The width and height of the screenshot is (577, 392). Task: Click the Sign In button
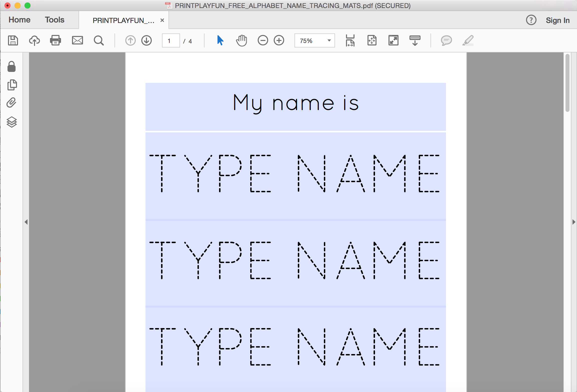pos(557,20)
